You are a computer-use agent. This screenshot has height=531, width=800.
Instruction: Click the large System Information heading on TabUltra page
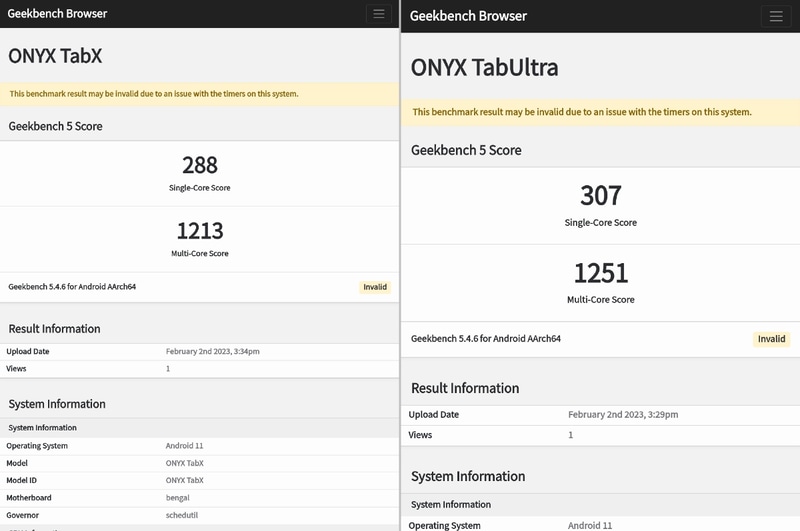[x=468, y=476]
